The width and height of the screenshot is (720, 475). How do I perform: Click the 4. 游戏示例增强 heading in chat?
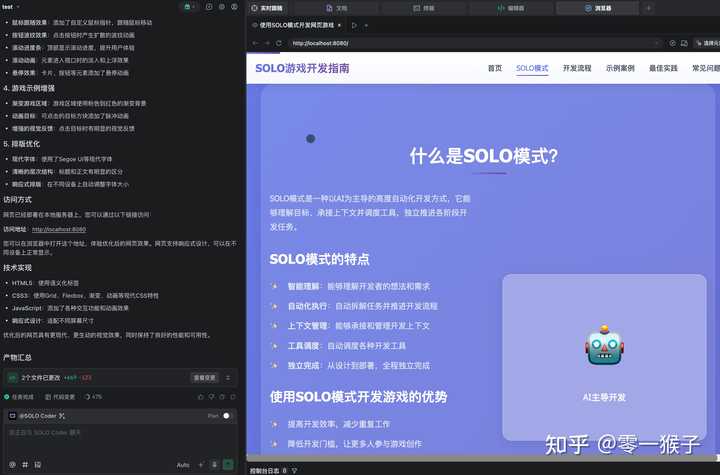(x=28, y=88)
